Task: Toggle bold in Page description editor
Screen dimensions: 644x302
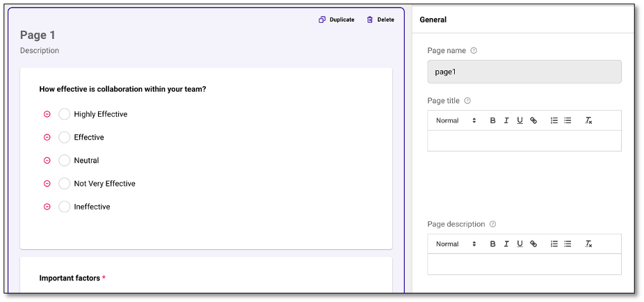Action: click(x=493, y=244)
